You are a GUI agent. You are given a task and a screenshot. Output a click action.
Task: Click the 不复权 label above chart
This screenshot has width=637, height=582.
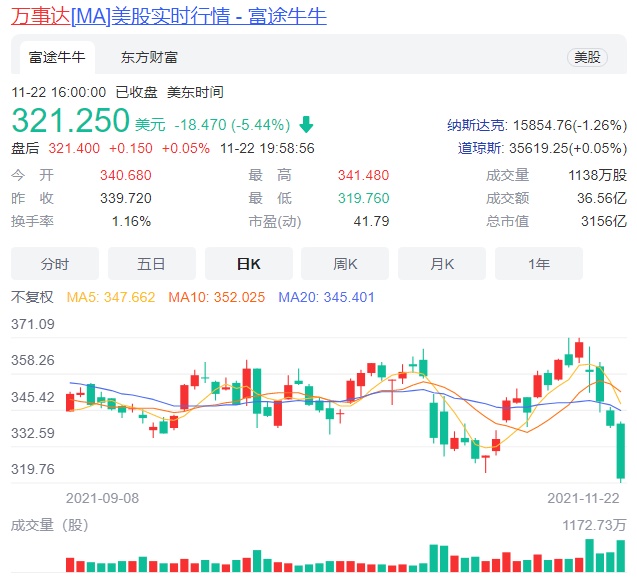(x=32, y=297)
